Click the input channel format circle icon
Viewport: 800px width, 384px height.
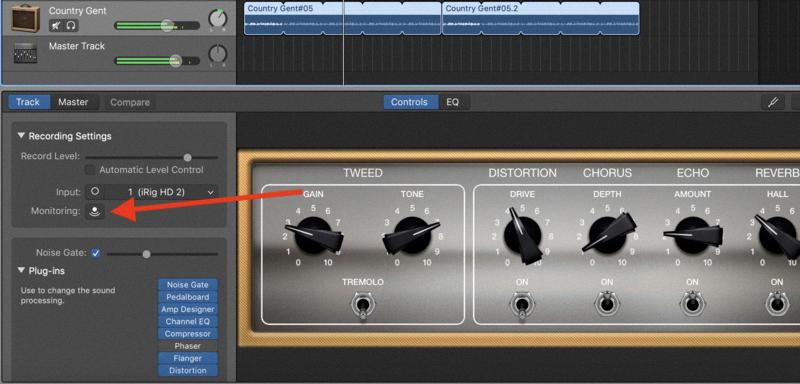pyautogui.click(x=95, y=192)
